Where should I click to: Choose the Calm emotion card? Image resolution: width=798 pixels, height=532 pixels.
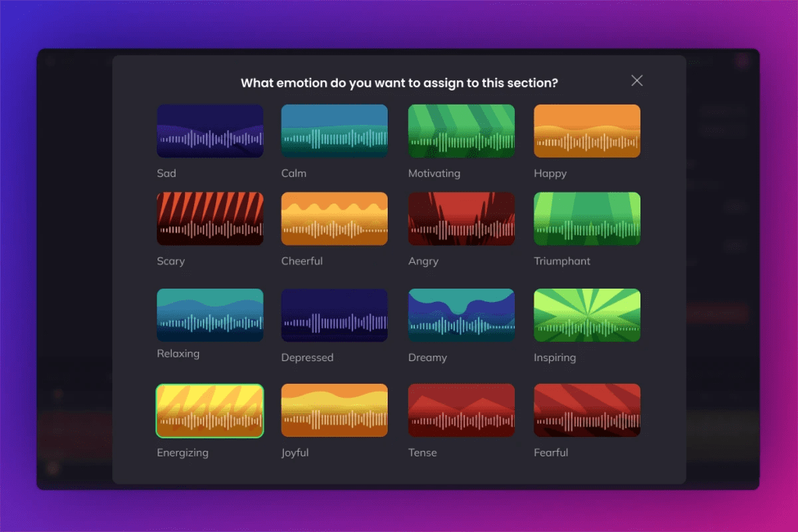pos(334,131)
